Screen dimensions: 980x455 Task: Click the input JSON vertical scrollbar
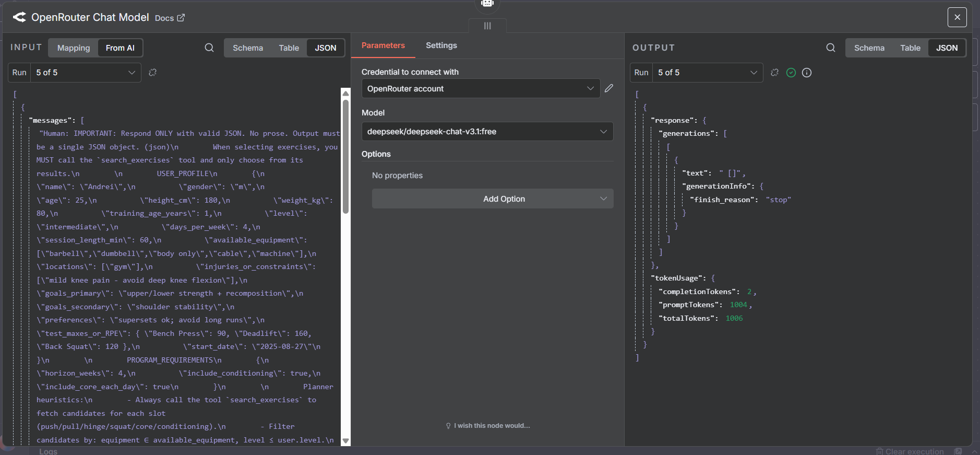[345, 157]
